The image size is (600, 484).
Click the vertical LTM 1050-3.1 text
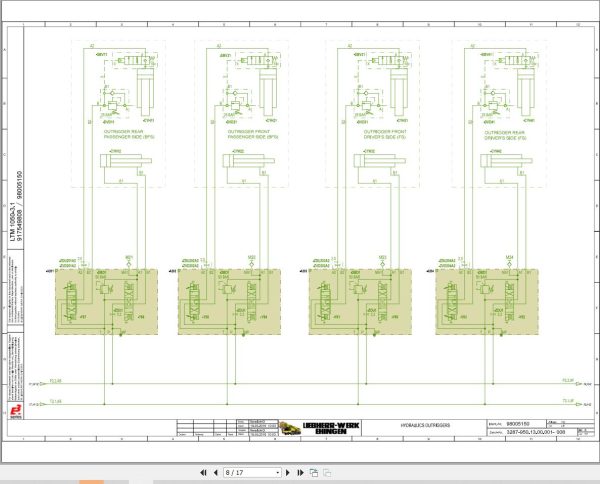[x=13, y=222]
